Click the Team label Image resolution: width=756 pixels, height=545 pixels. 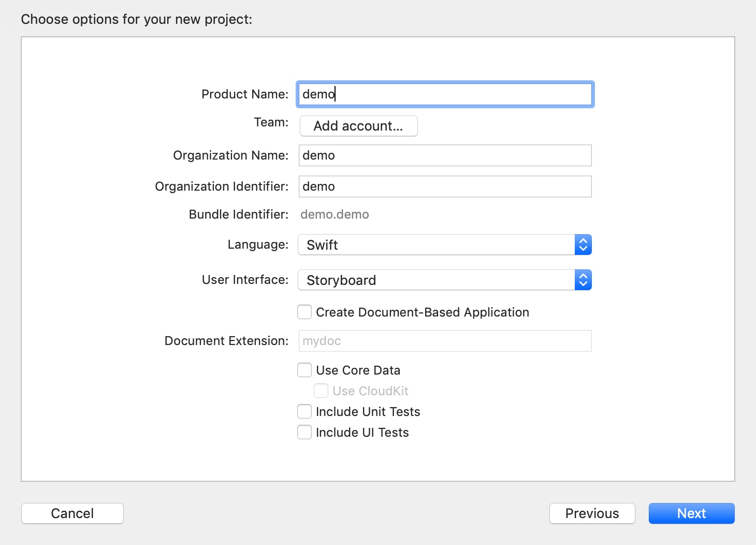271,122
